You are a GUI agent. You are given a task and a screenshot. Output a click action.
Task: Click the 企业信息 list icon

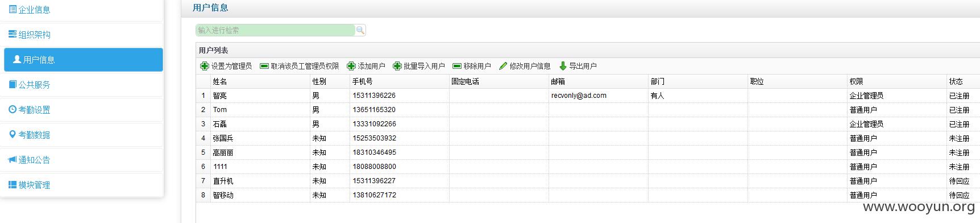[x=13, y=9]
